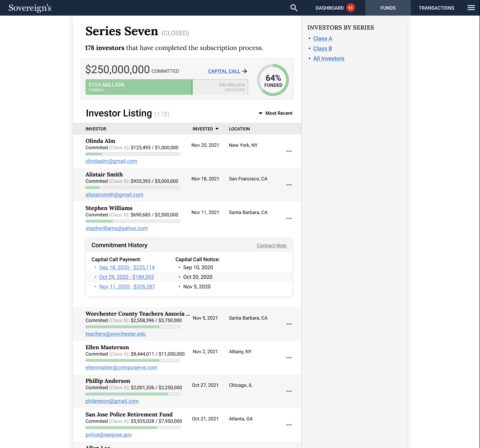Open Olinda Alm's three-dot options menu

click(x=289, y=151)
